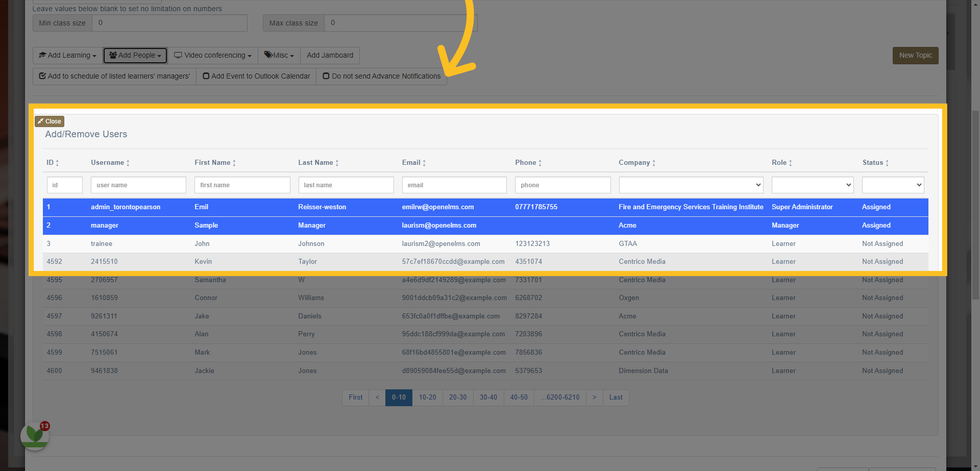This screenshot has height=471, width=980.
Task: Click the Add Jamboard button
Action: 330,55
